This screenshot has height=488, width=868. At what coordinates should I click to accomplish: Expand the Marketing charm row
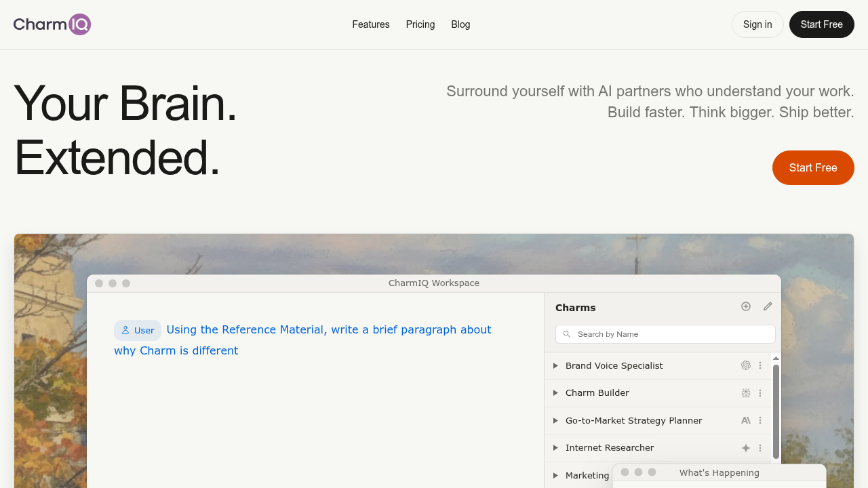tap(555, 475)
